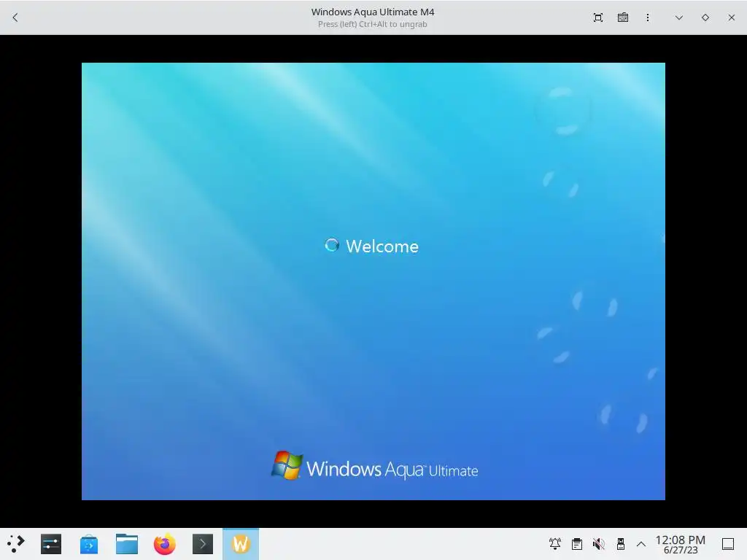This screenshot has width=747, height=560.
Task: Open the three-dot options menu
Action: point(648,17)
